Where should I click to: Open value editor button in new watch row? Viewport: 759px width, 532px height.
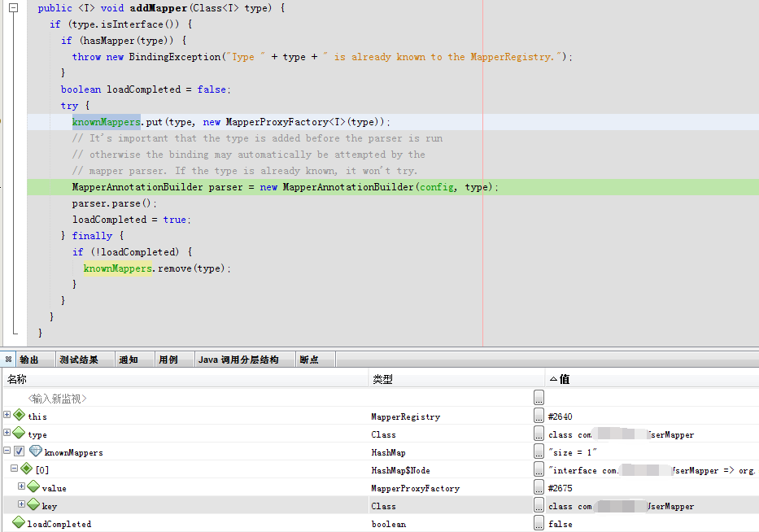tap(539, 398)
